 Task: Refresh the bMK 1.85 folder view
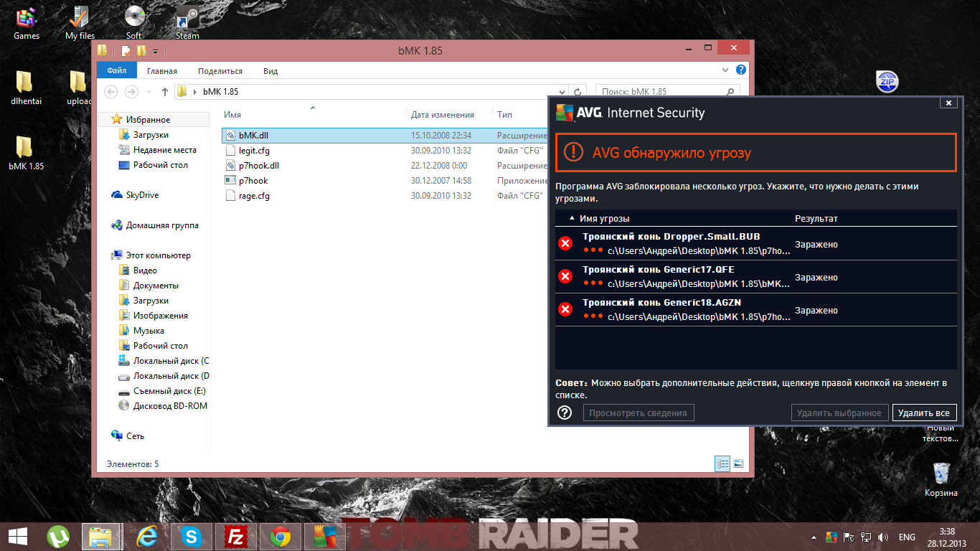(578, 92)
